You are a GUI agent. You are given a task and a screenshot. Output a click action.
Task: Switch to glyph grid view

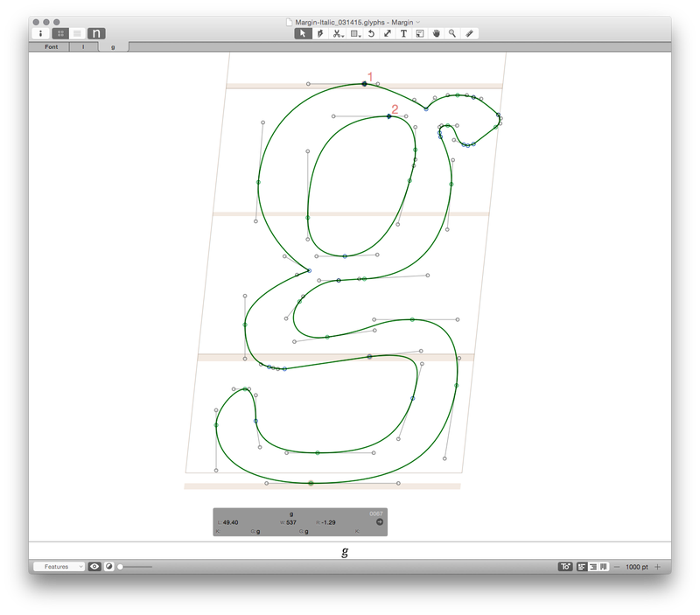[60, 33]
